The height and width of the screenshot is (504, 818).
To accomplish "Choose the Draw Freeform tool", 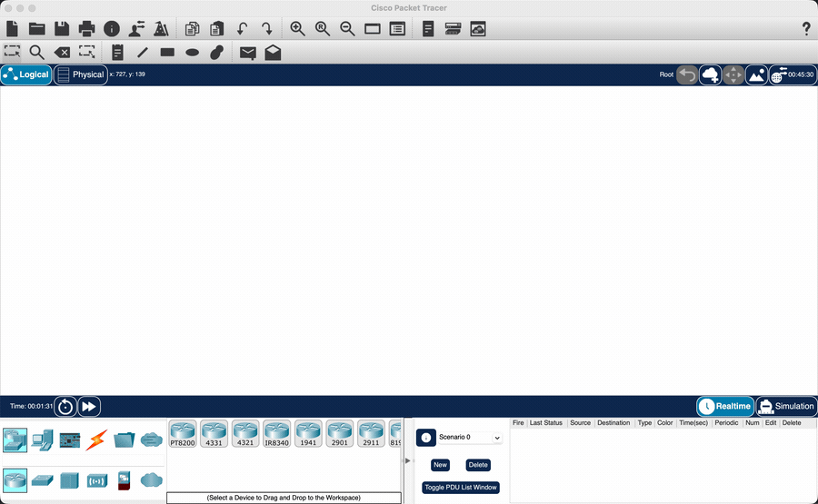I will click(217, 52).
